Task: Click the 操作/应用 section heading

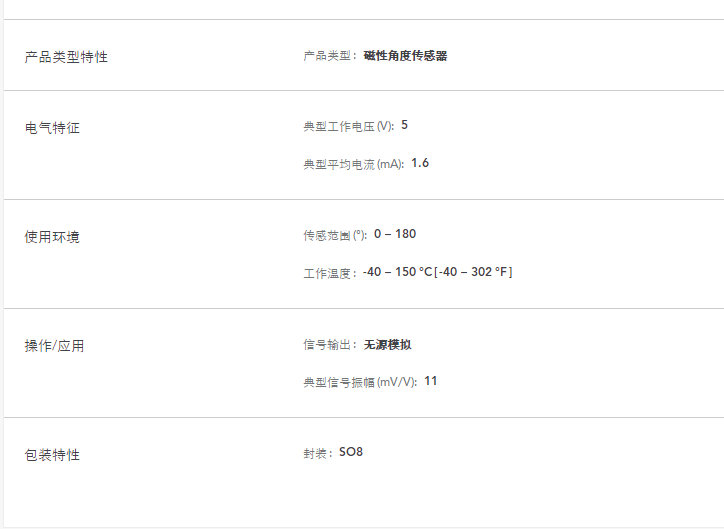Action: click(54, 346)
